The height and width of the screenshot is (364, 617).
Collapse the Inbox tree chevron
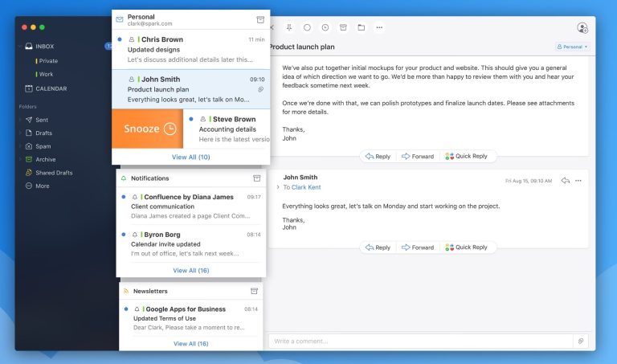point(19,47)
